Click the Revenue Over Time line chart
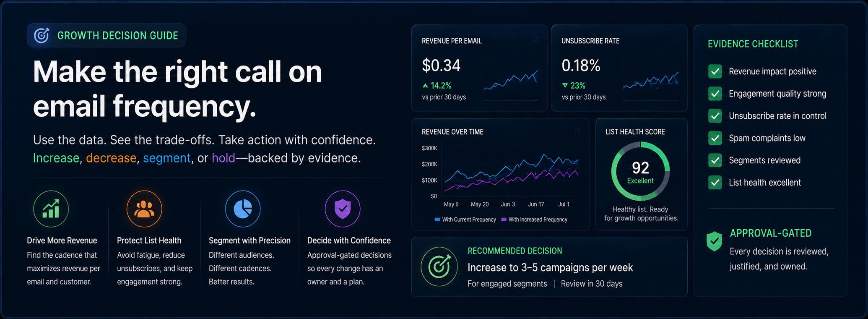The height and width of the screenshot is (319, 868). 510,172
